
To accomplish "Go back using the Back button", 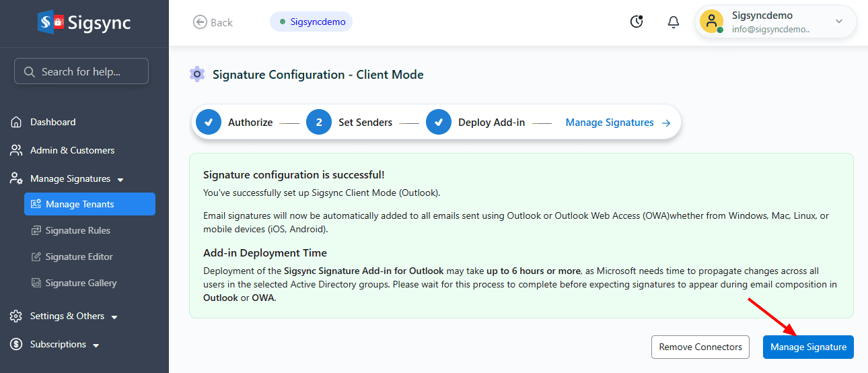I will tap(213, 22).
